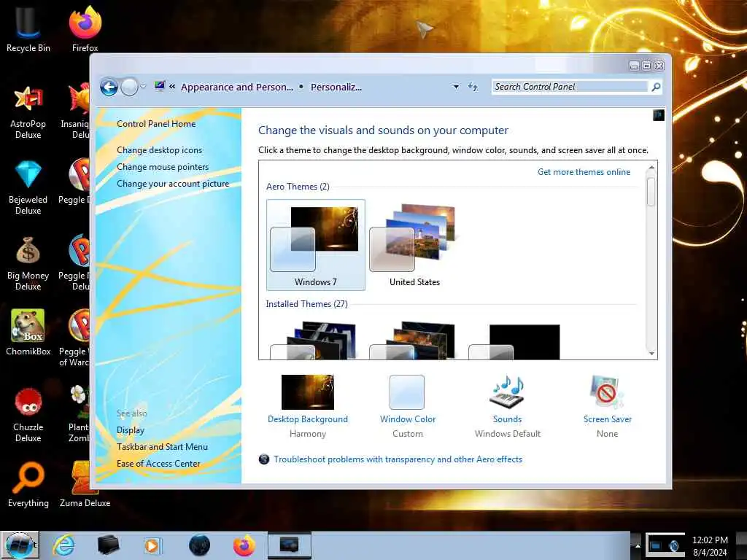The width and height of the screenshot is (747, 560).
Task: Open Firefox from the taskbar
Action: click(244, 545)
